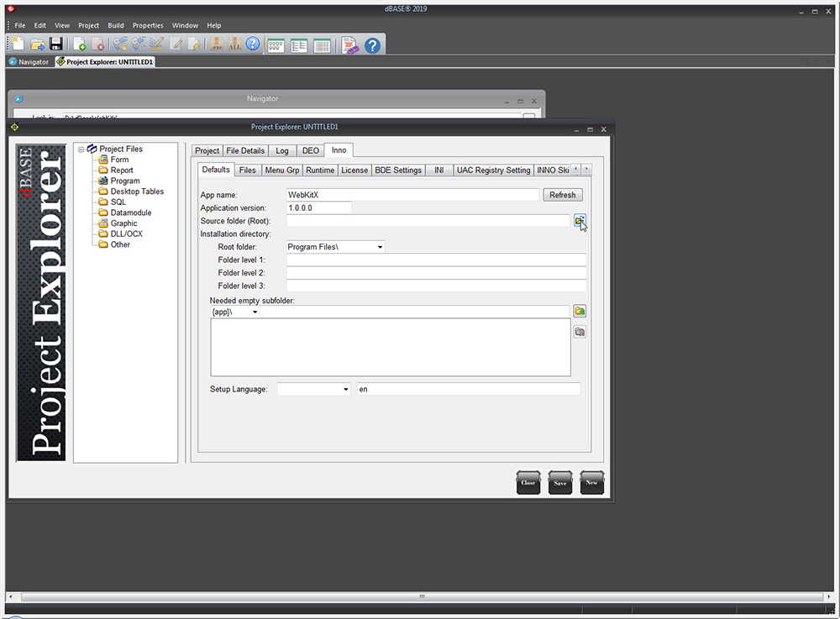Viewport: 840px width, 619px height.
Task: Click the ruler-and-pencil design toolbar icon
Action: (156, 44)
